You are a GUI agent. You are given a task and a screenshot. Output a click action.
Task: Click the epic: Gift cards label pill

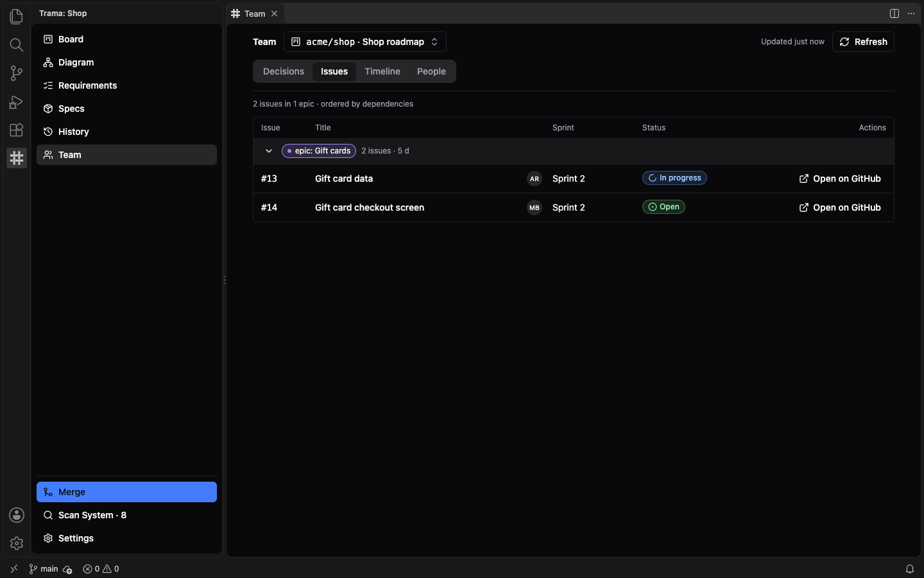coord(319,151)
